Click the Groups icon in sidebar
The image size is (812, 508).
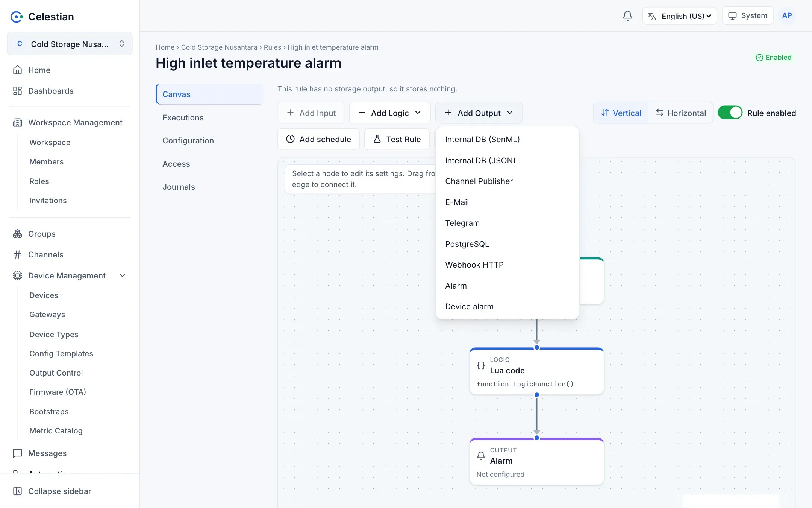(x=17, y=234)
